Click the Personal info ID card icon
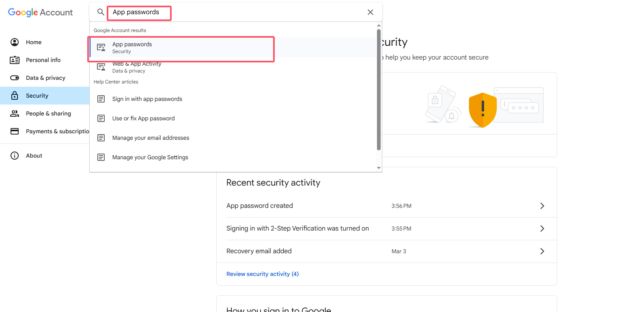644x312 pixels. pos(15,60)
